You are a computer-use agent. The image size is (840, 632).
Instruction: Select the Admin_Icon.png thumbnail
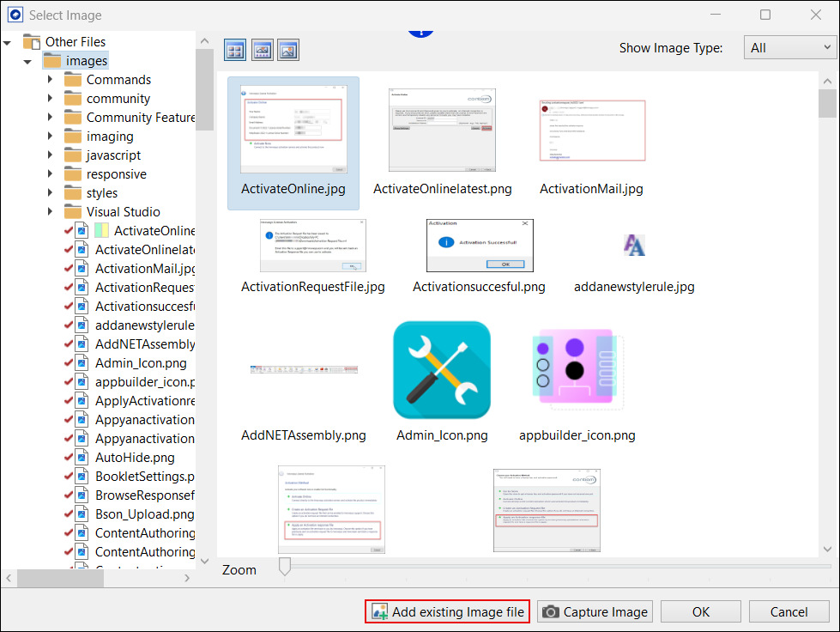(442, 370)
